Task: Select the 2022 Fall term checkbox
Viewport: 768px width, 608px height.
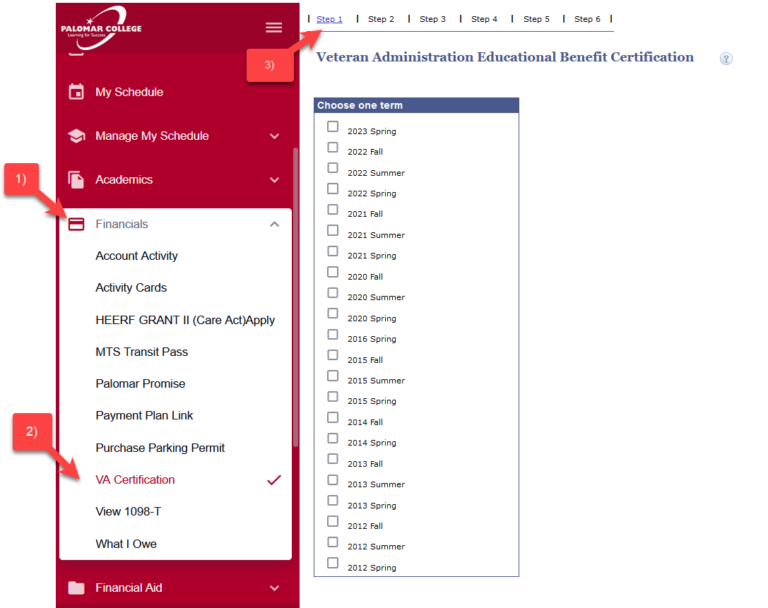Action: pyautogui.click(x=333, y=148)
